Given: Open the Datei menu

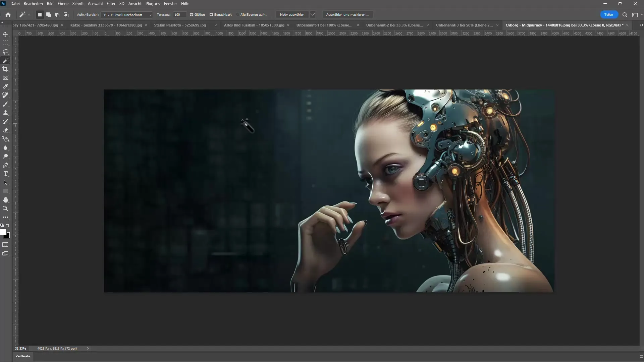Looking at the screenshot, I should pyautogui.click(x=15, y=4).
